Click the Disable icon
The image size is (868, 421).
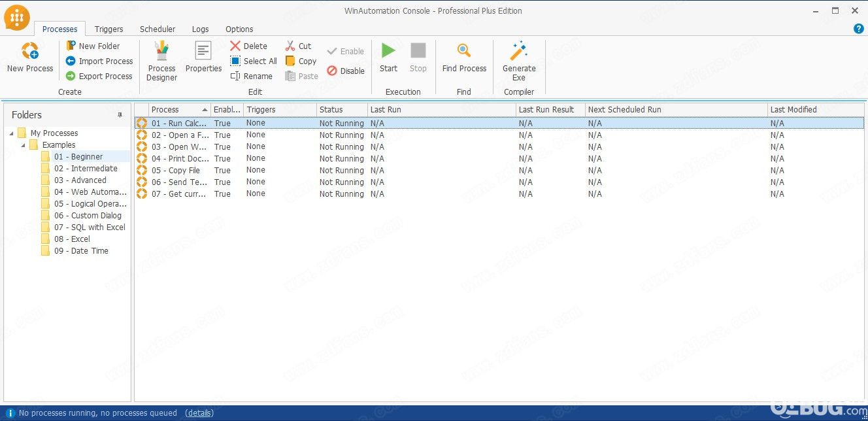tap(332, 71)
